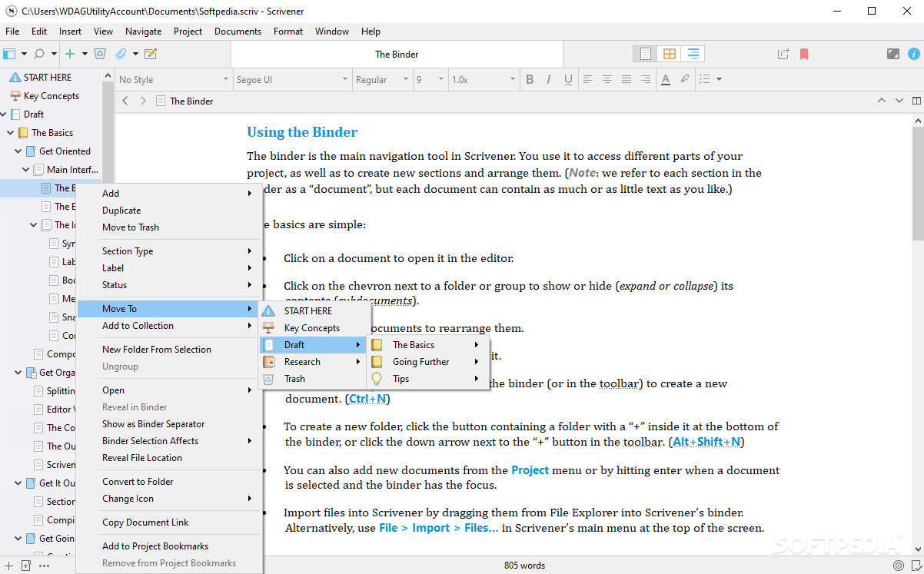The width and height of the screenshot is (924, 574).
Task: Click add folder button in binder footer
Action: click(x=25, y=566)
